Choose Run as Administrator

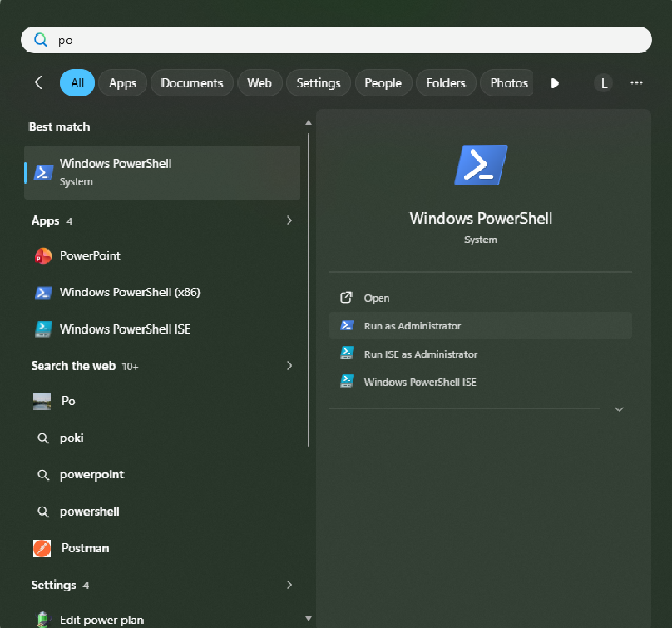481,325
